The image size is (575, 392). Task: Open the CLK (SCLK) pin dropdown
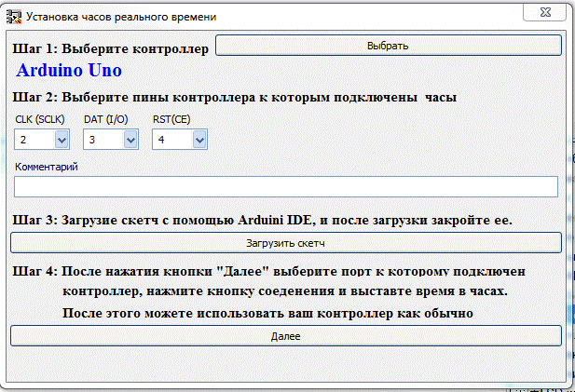pyautogui.click(x=62, y=140)
